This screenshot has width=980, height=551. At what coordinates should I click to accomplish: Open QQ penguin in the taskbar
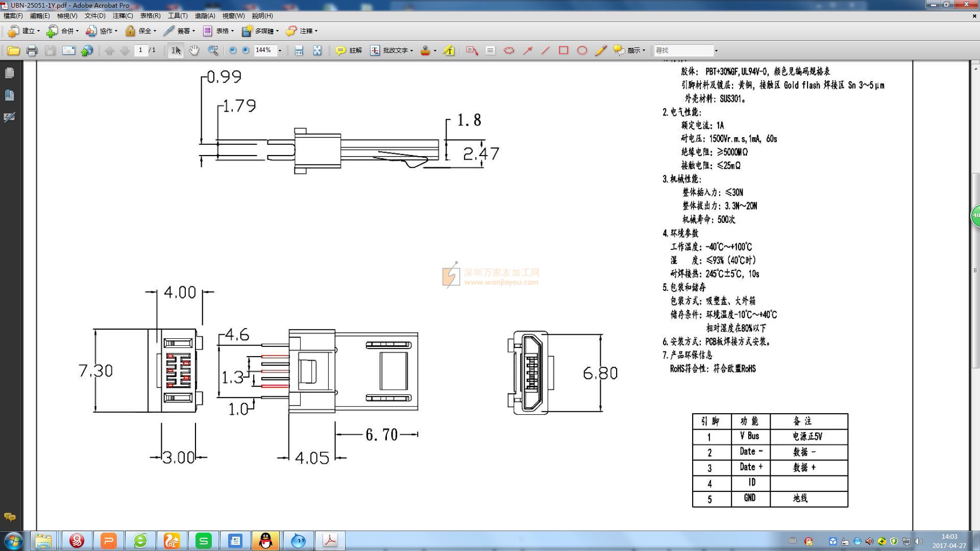265,540
